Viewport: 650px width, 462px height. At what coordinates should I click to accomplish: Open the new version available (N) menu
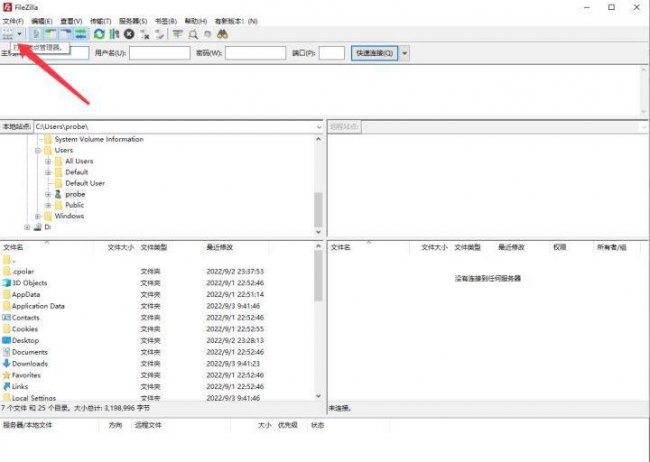click(236, 21)
